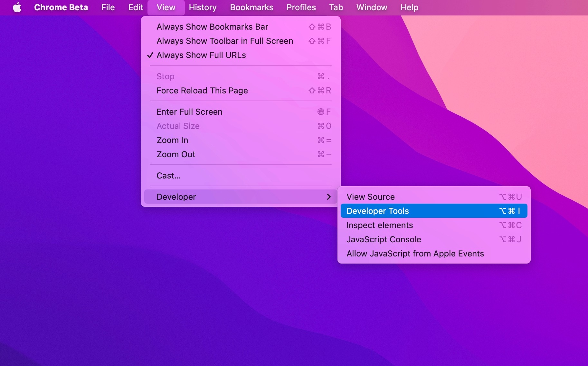This screenshot has width=588, height=366.
Task: Toggle Allow JavaScript from Apple Events
Action: click(434, 254)
